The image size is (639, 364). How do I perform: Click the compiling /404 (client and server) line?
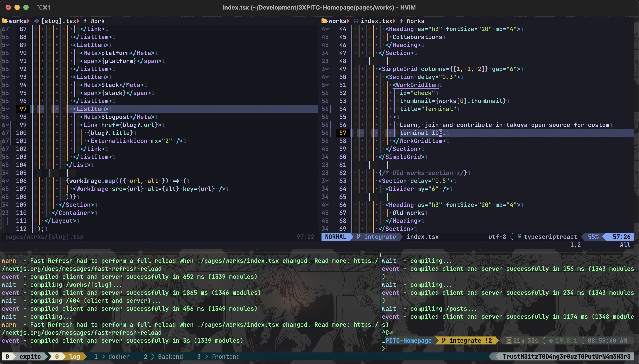click(x=81, y=301)
